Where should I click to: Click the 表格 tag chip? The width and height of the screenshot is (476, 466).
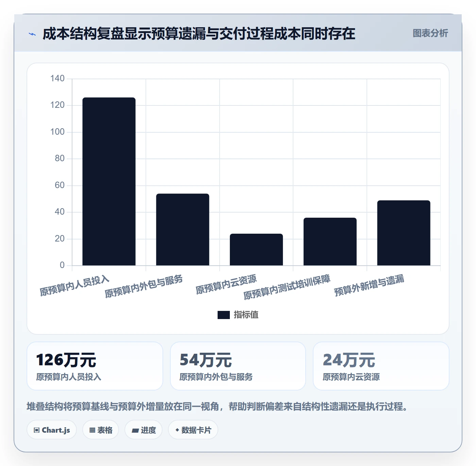(x=101, y=430)
